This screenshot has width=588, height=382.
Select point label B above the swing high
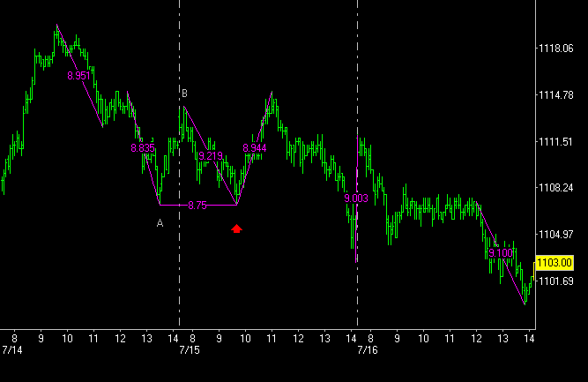(x=184, y=93)
